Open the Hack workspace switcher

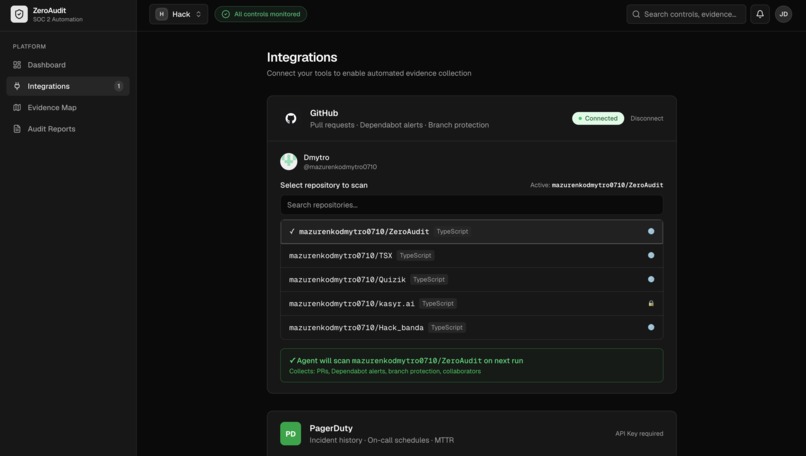pos(178,14)
